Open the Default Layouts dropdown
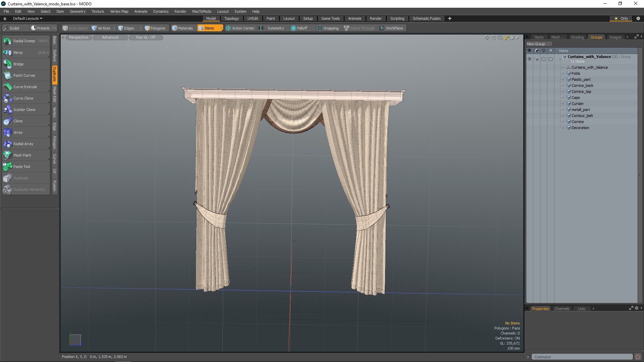644x362 pixels. [28, 18]
